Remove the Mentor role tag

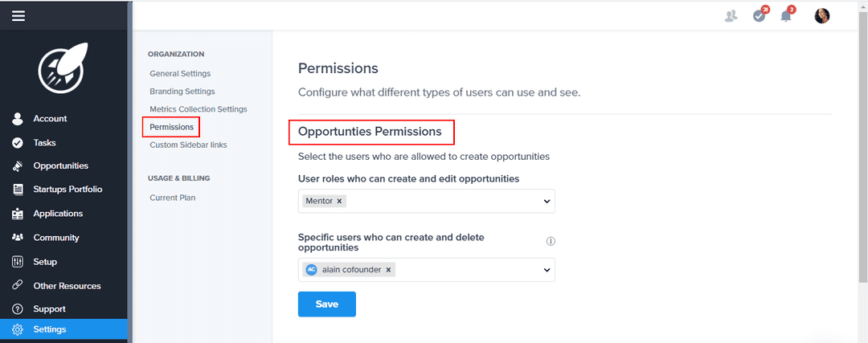[x=339, y=201]
